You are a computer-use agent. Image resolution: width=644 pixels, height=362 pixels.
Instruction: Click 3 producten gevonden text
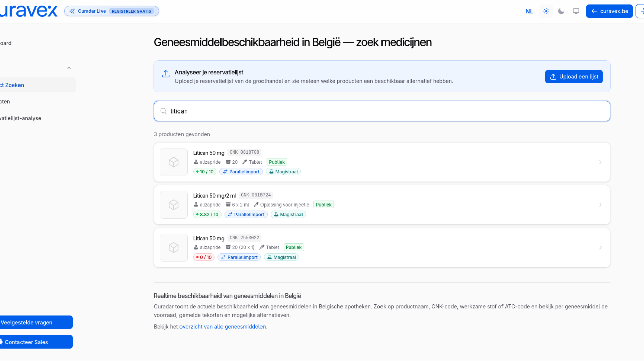(182, 134)
